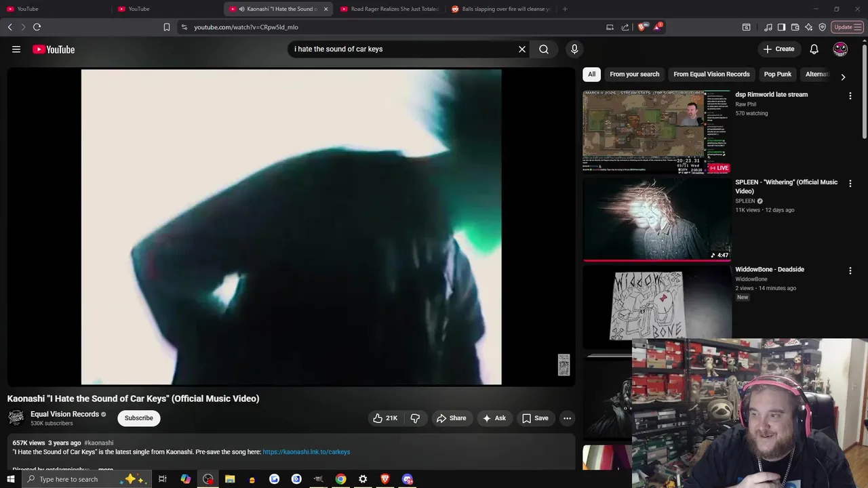The width and height of the screenshot is (868, 488).
Task: Open options for WiddowBone Deadside video
Action: [x=850, y=271]
